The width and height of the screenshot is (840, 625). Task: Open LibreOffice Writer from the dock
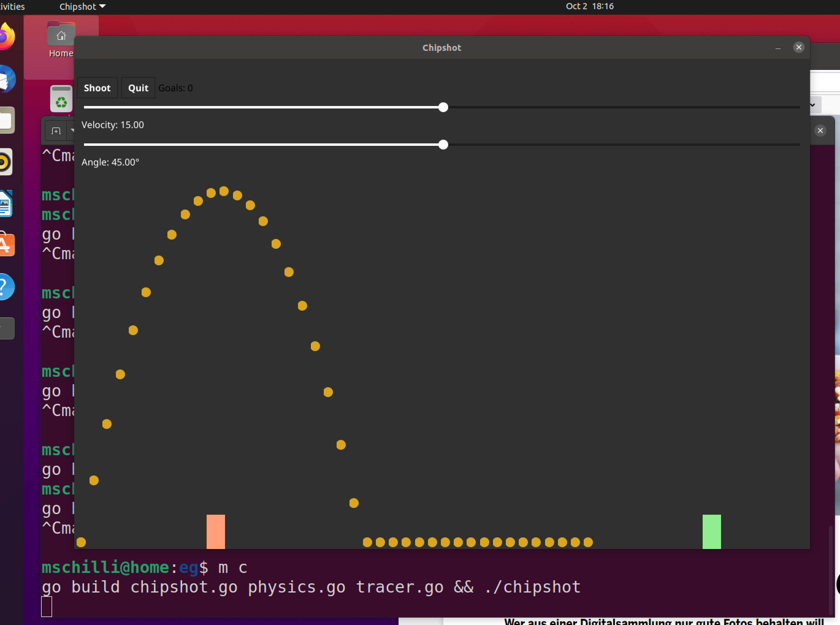click(x=6, y=203)
